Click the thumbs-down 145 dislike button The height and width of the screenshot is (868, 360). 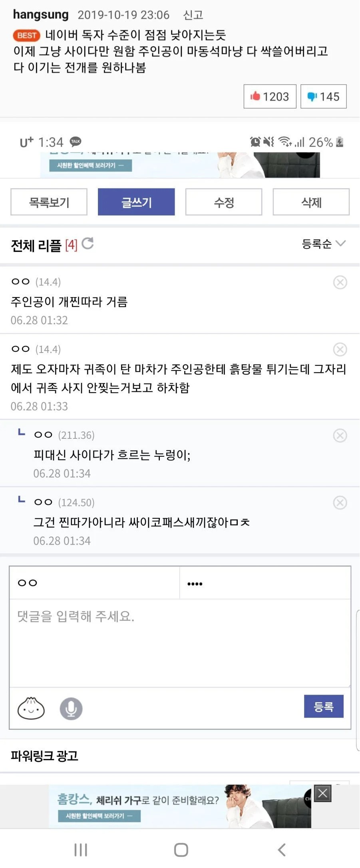[x=323, y=96]
